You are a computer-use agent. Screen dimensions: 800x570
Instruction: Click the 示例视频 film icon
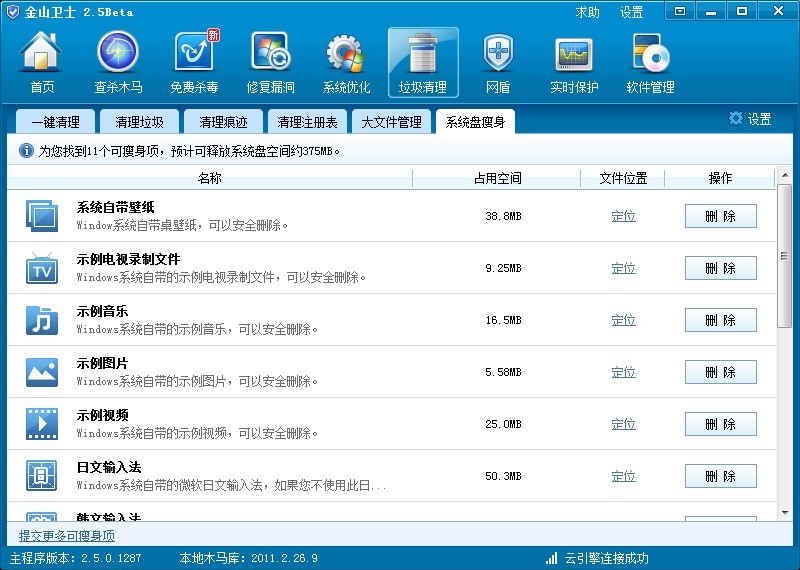[x=42, y=424]
